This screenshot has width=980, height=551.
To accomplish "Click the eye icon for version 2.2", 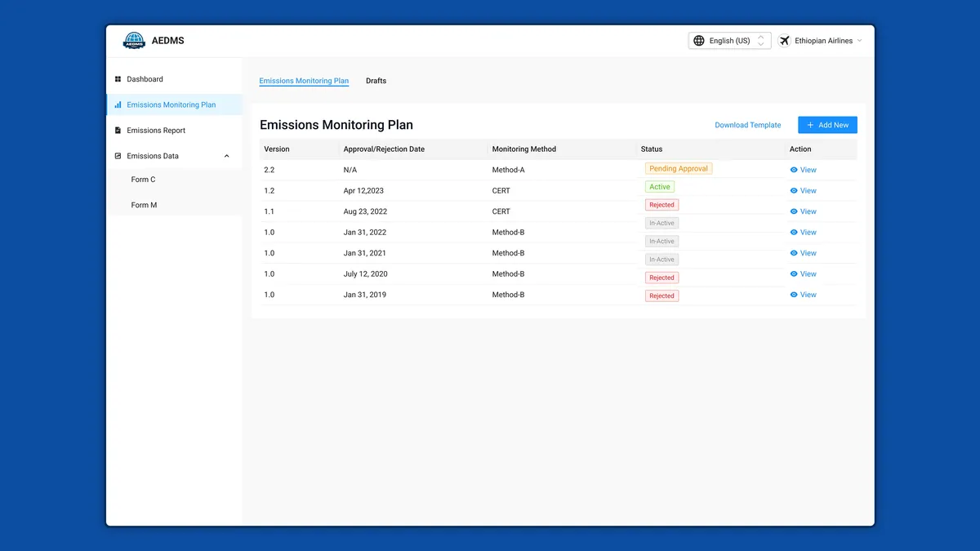I will tap(794, 170).
